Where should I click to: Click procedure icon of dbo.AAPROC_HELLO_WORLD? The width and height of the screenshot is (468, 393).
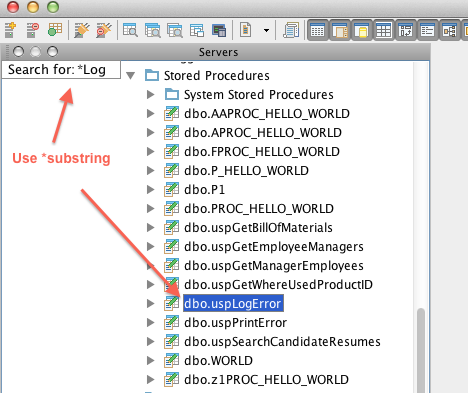[x=172, y=114]
